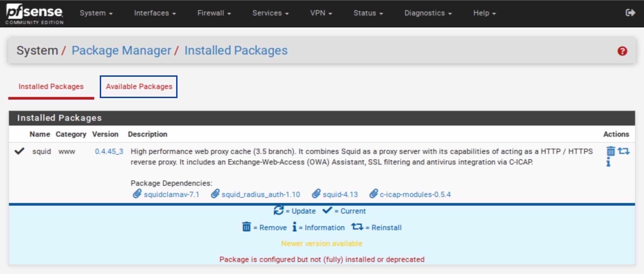Click the Actions column header
This screenshot has width=644, height=274.
click(x=616, y=134)
